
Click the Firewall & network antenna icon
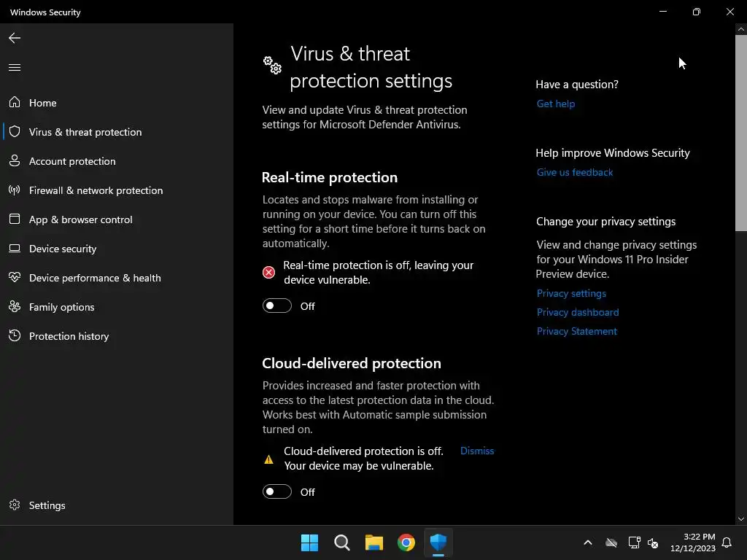15,190
